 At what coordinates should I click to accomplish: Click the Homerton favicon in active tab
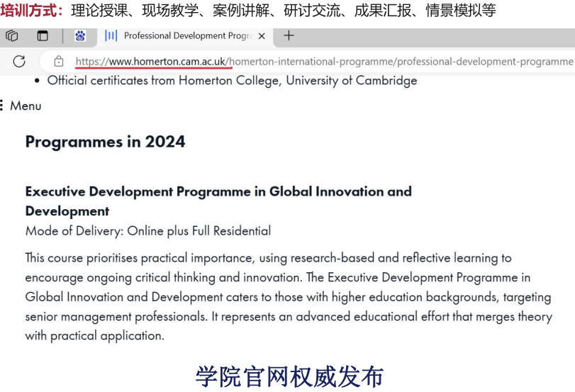pos(111,35)
